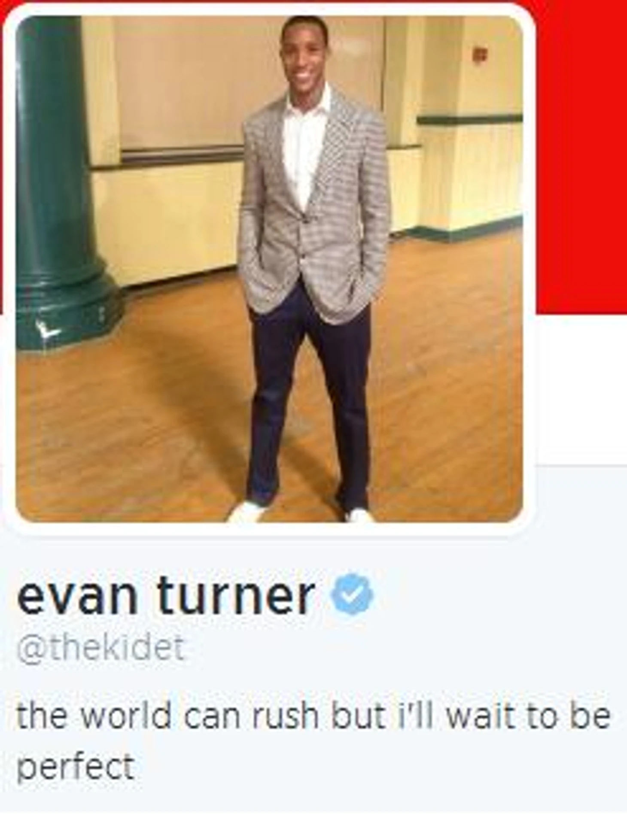Click the word 'perfect' in the bio
627x840 pixels.
76,767
